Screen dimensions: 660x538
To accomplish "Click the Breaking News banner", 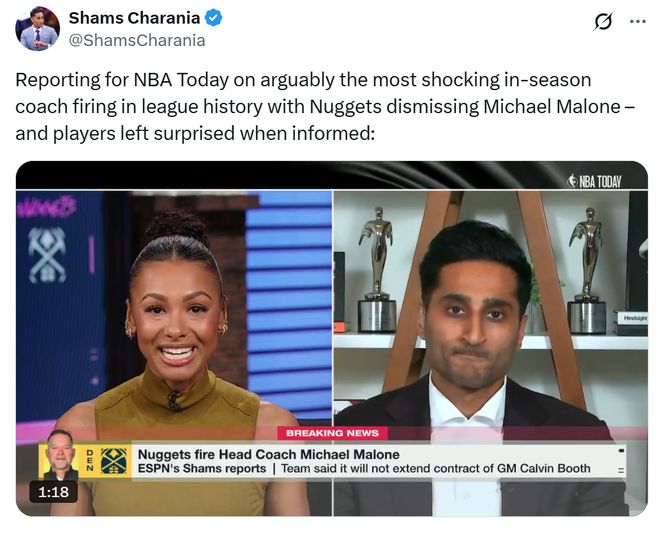I will tap(332, 433).
